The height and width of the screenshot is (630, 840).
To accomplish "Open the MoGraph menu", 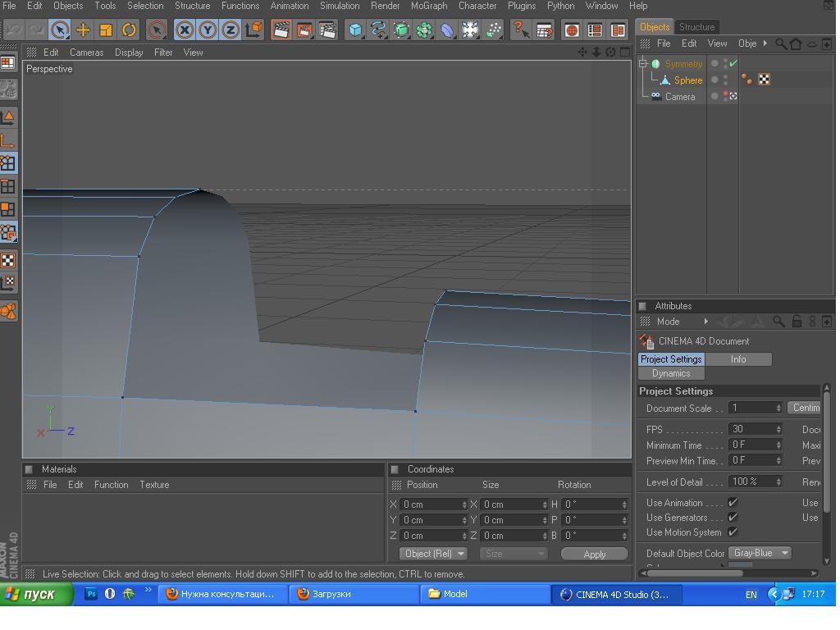I will (x=429, y=6).
